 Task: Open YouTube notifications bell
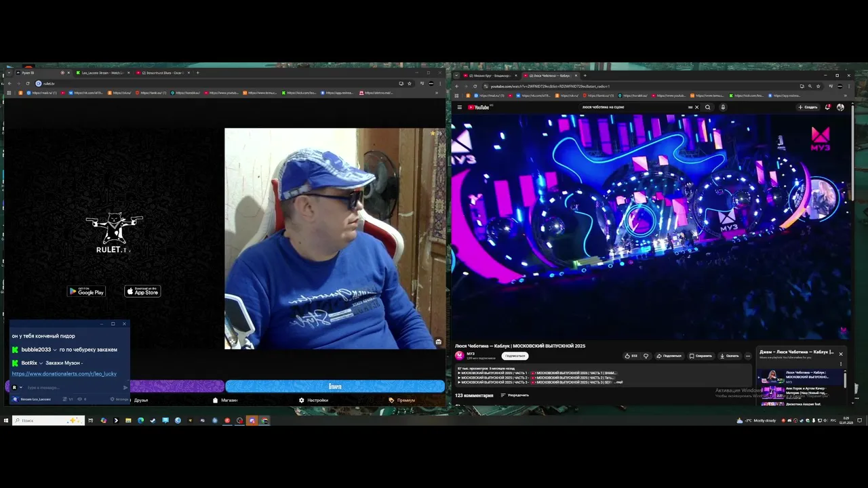[x=828, y=107]
